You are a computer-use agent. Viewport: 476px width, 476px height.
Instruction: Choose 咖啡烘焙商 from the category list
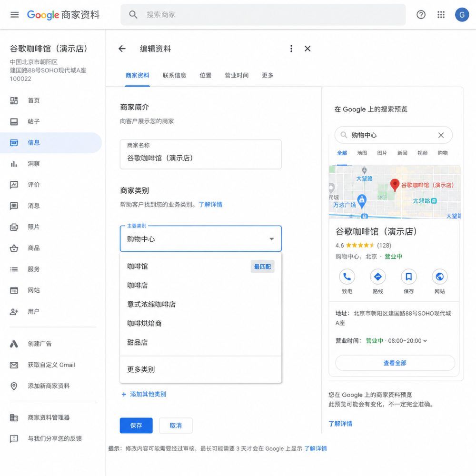pyautogui.click(x=201, y=323)
